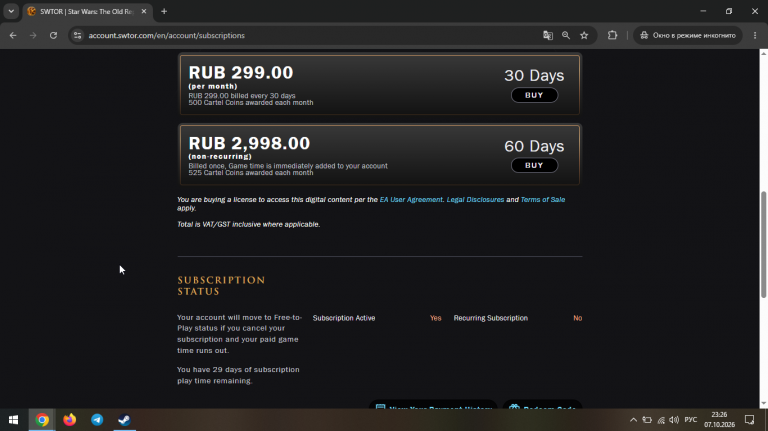Open the volume tray icon
This screenshot has width=768, height=431.
click(674, 420)
